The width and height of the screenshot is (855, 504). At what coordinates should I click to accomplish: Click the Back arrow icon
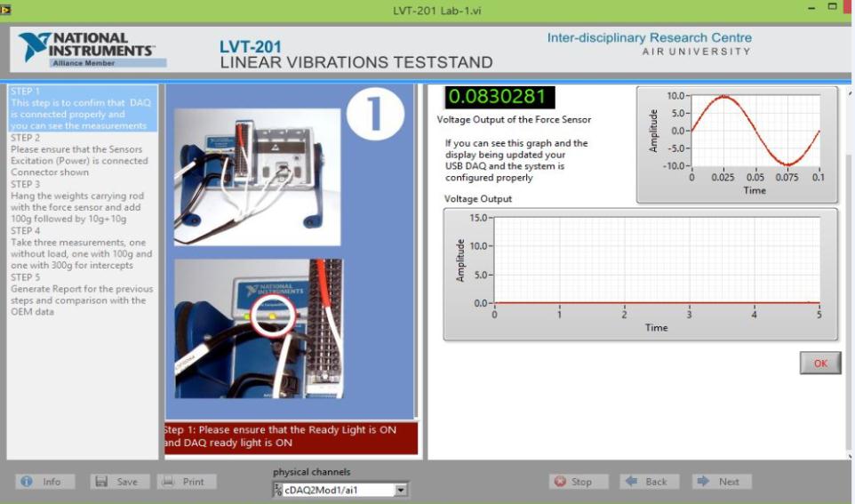[x=631, y=481]
